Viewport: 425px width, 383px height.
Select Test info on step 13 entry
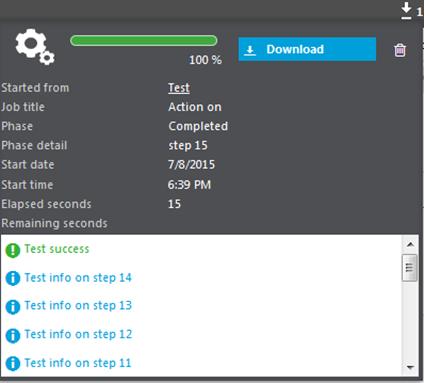tap(78, 305)
